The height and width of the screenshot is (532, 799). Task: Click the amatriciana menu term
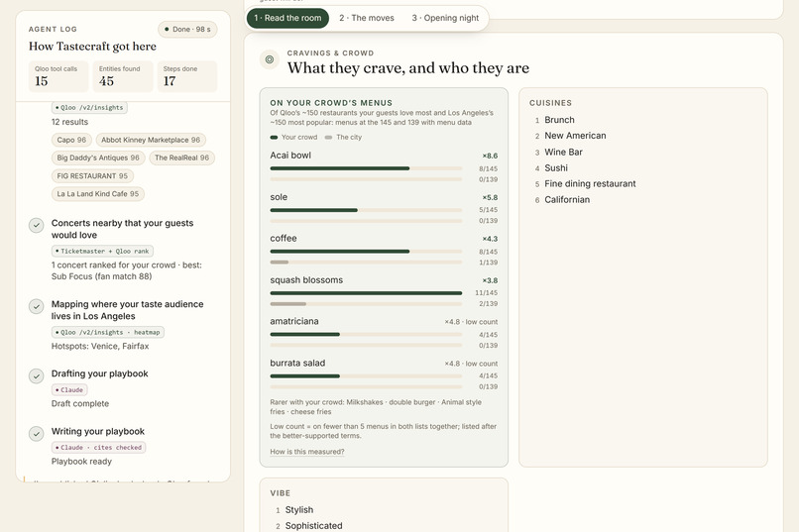294,321
